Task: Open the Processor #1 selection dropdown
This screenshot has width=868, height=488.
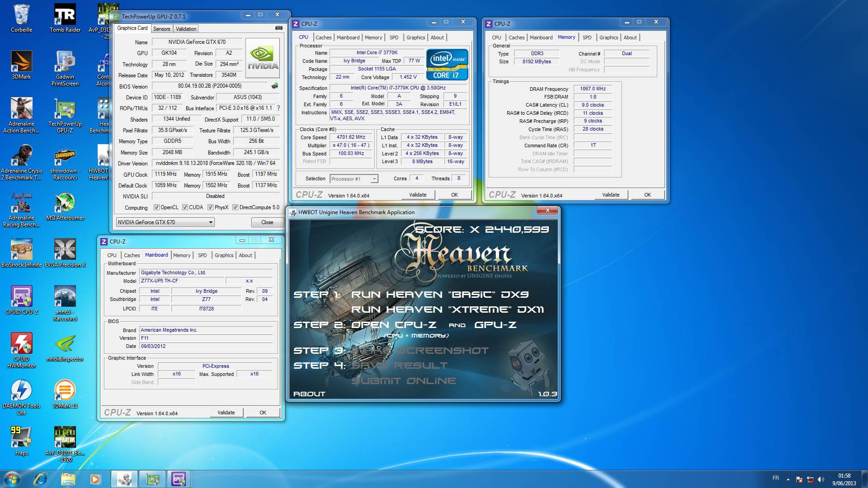Action: point(354,179)
